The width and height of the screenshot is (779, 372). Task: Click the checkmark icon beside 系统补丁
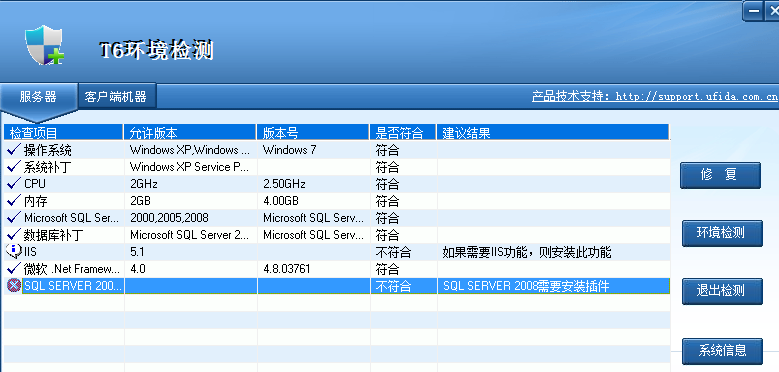click(14, 166)
